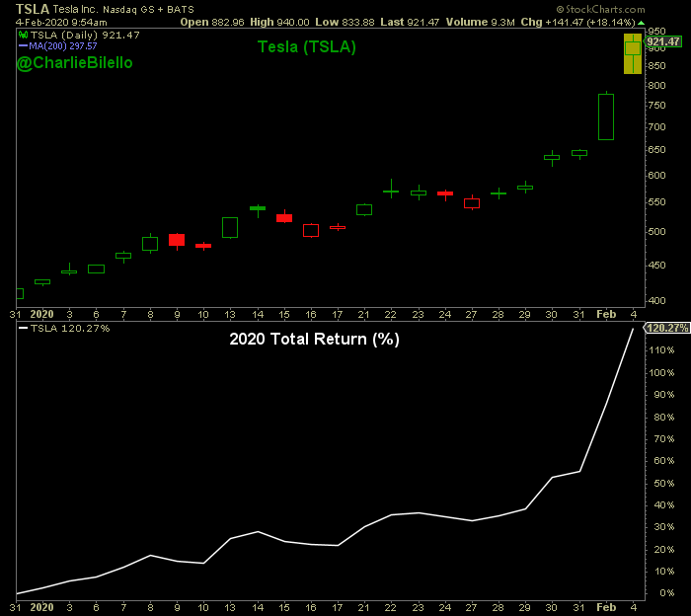Click the 2020 label on the return chart date axis
This screenshot has height=616, width=691.
tap(41, 607)
